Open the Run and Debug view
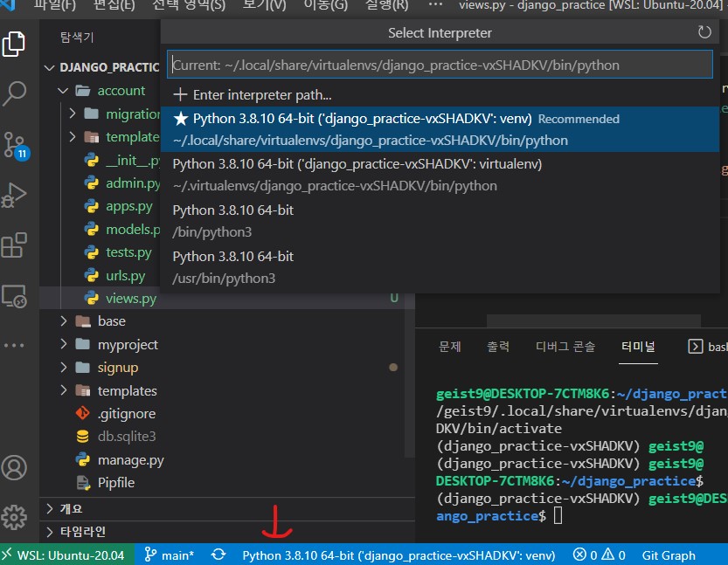The width and height of the screenshot is (728, 565). 14,195
